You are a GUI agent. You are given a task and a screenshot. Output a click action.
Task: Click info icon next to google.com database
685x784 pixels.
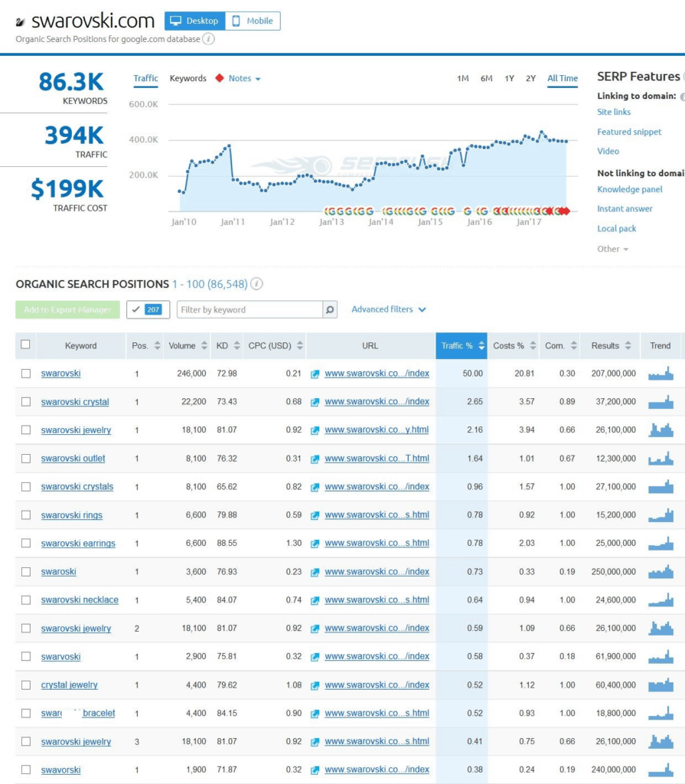click(208, 39)
